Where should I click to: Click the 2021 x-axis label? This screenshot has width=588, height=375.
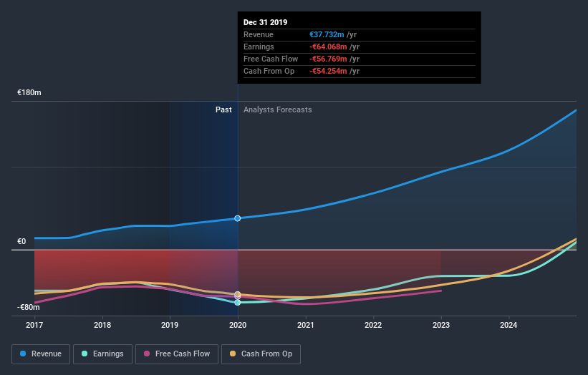[306, 325]
